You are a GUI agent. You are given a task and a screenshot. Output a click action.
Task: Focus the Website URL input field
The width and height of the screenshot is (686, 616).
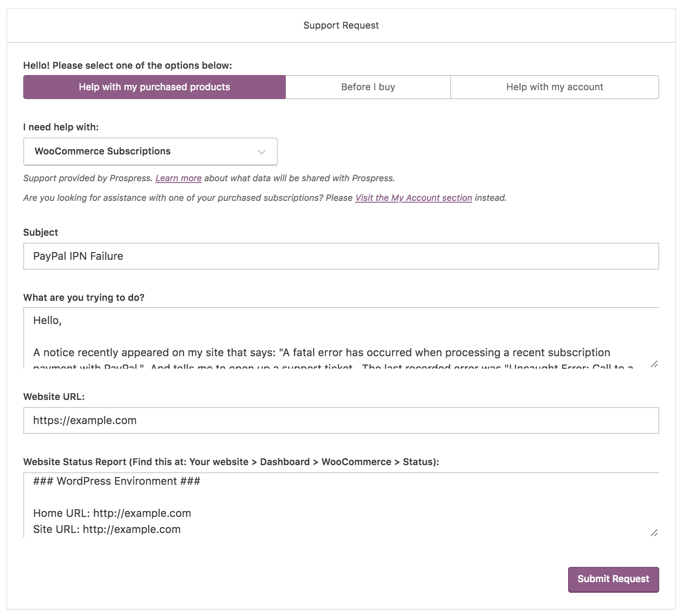coord(341,420)
